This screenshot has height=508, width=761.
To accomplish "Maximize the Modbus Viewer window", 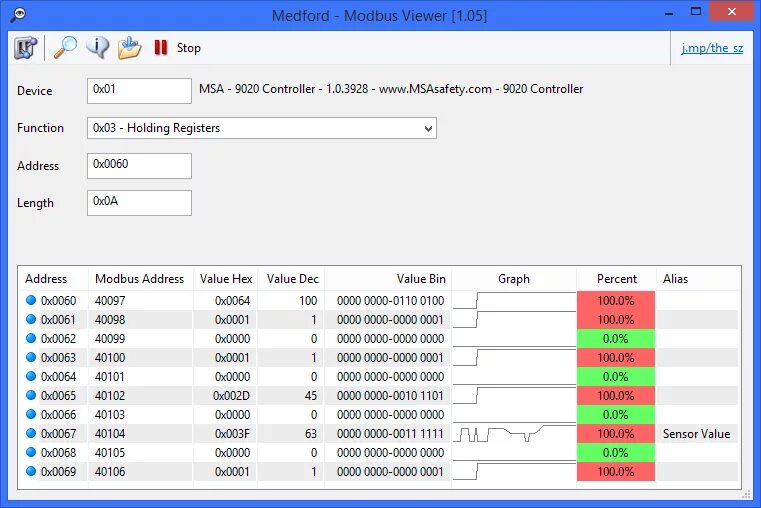I will (696, 12).
